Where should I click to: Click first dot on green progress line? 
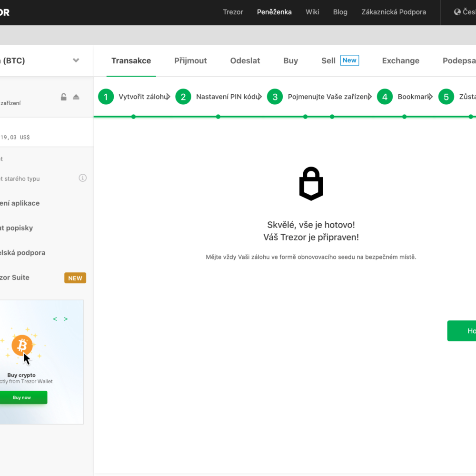click(x=133, y=117)
